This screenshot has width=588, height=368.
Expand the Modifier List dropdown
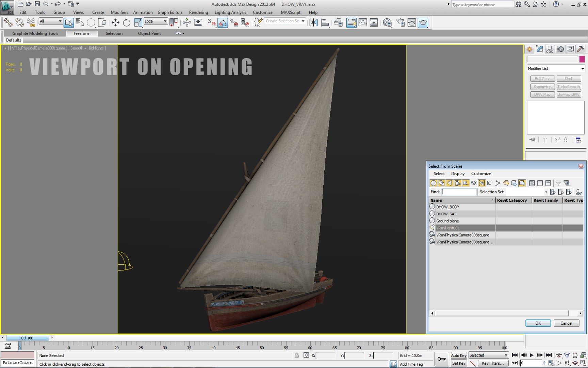[x=556, y=68]
